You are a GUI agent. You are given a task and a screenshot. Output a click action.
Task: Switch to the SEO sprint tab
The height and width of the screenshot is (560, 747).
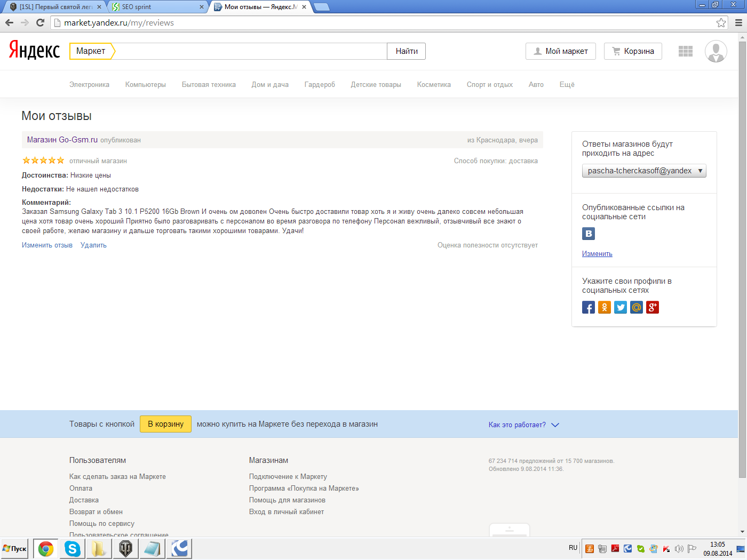[157, 7]
